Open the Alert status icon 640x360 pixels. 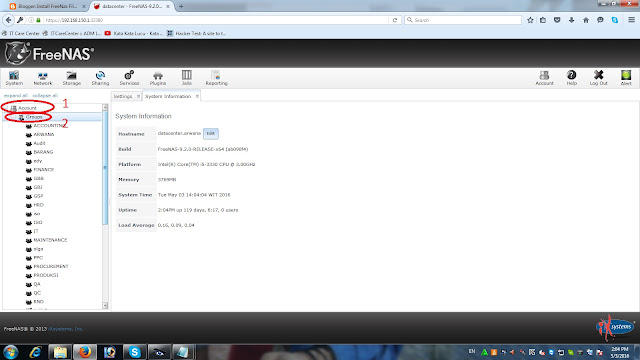point(626,78)
